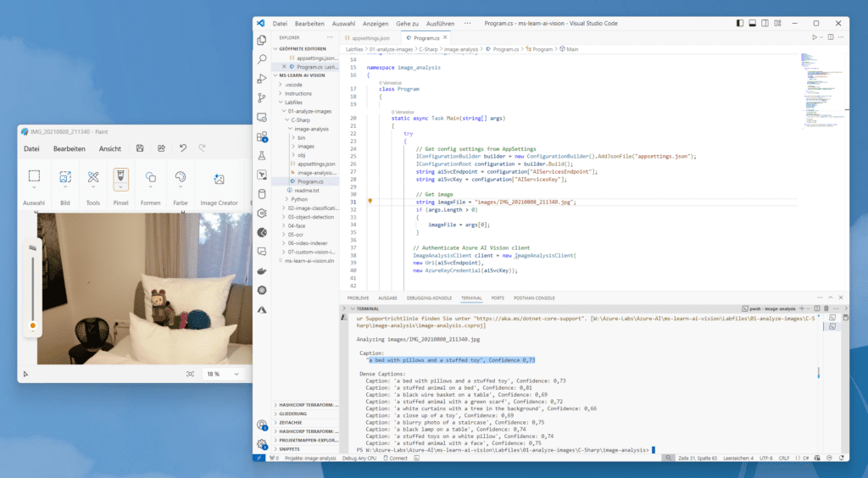This screenshot has height=478, width=868.
Task: Toggle the secondary sidebar layout icon in title bar
Action: [765, 23]
